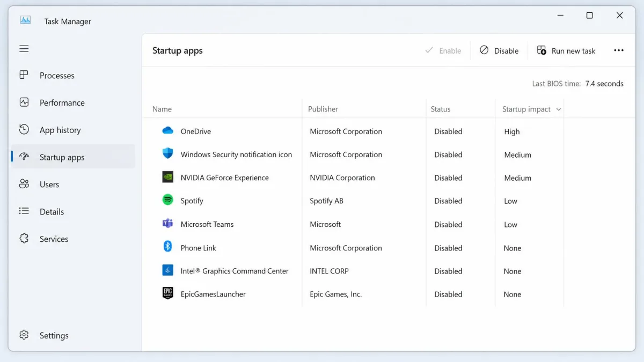
Task: Click the Details list icon
Action: pos(24,211)
